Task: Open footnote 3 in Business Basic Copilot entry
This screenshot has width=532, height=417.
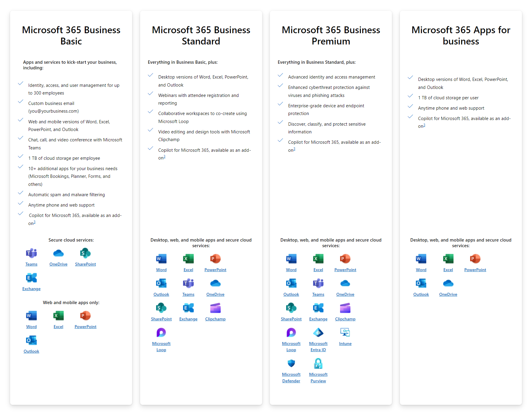Action: tap(35, 222)
